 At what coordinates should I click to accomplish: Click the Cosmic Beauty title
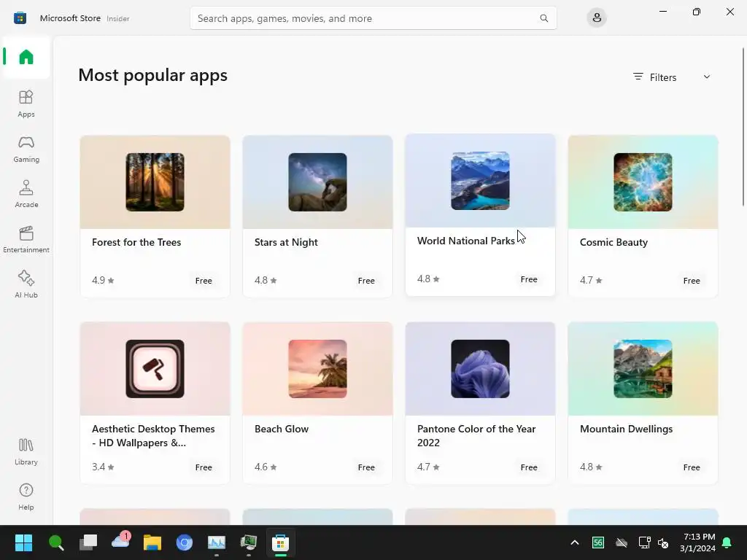tap(614, 242)
